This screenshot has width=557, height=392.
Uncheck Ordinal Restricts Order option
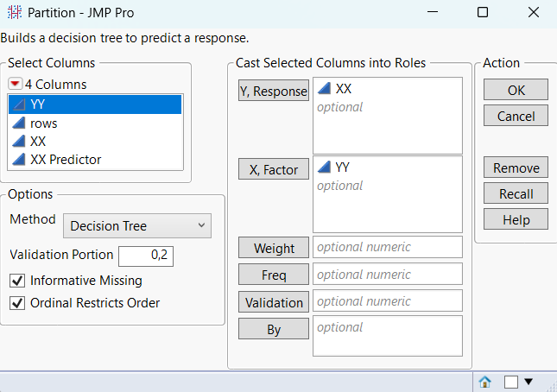coord(16,303)
